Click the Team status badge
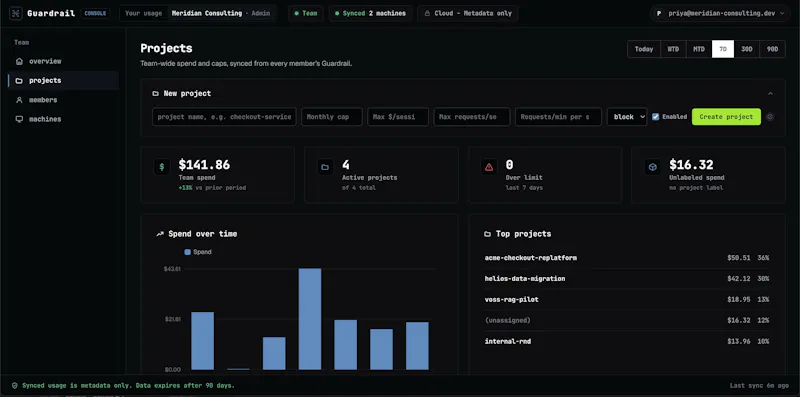 click(306, 14)
